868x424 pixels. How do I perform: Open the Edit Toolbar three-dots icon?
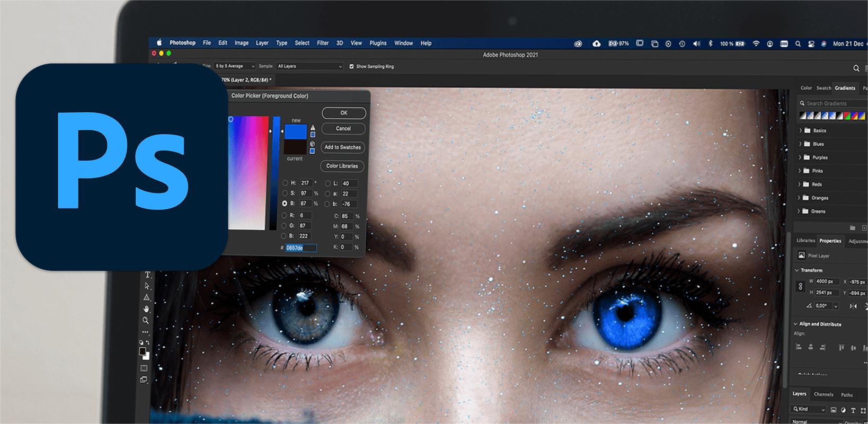tap(145, 332)
